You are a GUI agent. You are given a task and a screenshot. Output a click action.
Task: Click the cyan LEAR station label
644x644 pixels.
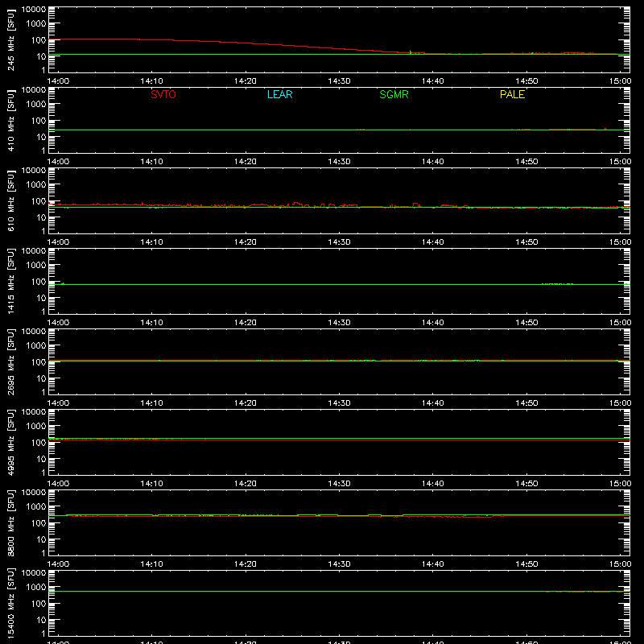(x=279, y=94)
